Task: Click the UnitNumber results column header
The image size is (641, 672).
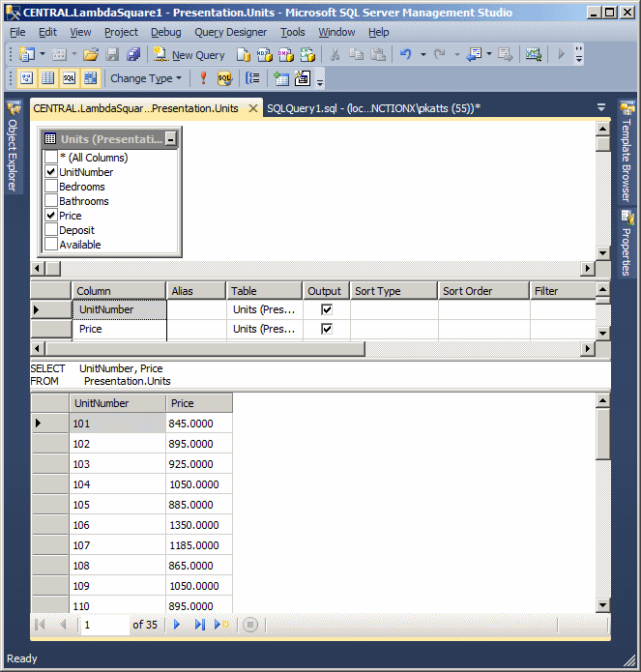Action: point(118,403)
